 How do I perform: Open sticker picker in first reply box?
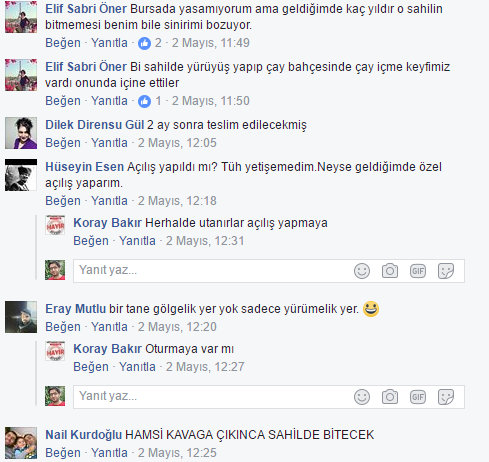point(446,271)
